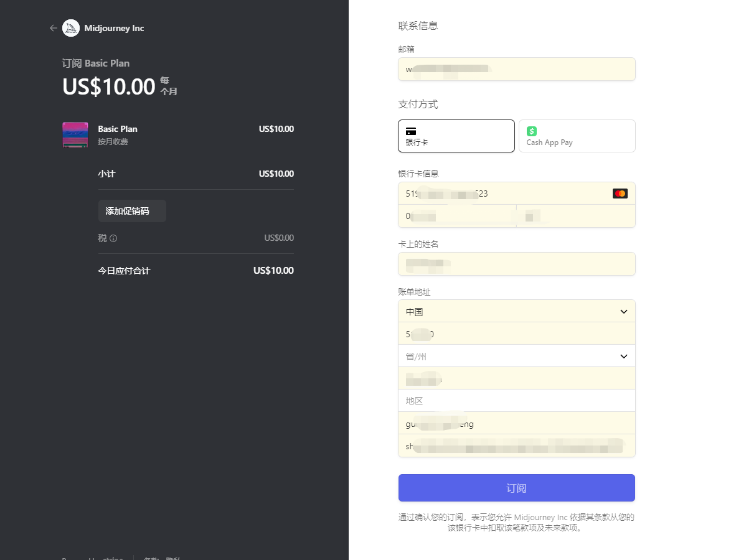Screen dimensions: 736x560
Task: Click the bank card icon in 银行卡 option
Action: [411, 131]
